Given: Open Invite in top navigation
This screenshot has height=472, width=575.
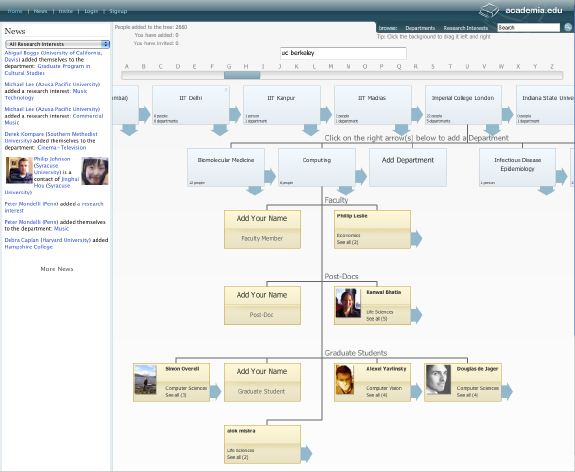Looking at the screenshot, I should (66, 11).
